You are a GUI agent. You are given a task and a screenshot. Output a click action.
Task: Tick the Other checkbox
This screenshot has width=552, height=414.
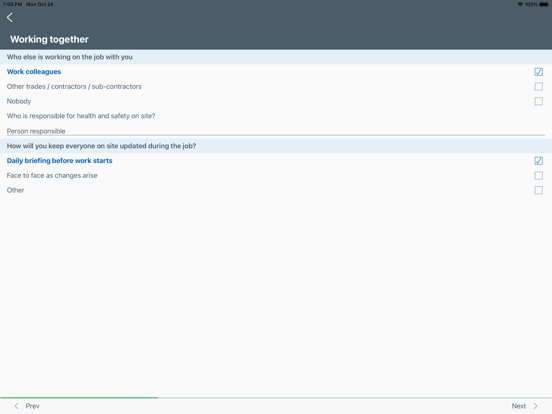[538, 190]
